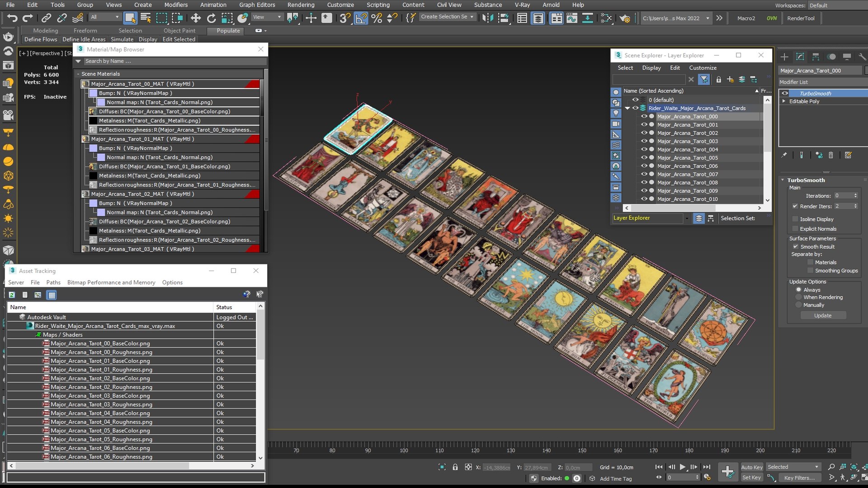
Task: Collapse the Scene Materials group
Action: tap(78, 74)
